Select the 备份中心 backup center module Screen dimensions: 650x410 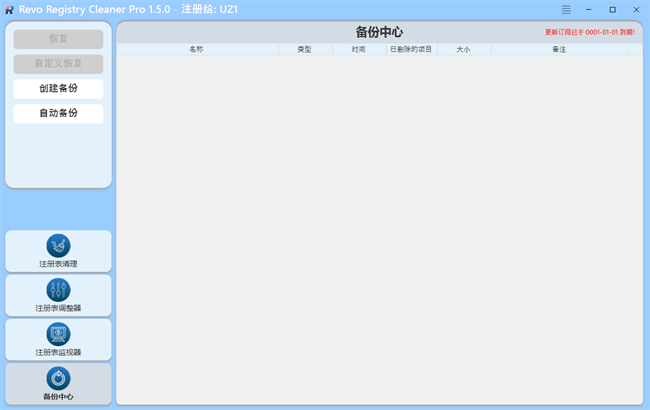tap(58, 383)
